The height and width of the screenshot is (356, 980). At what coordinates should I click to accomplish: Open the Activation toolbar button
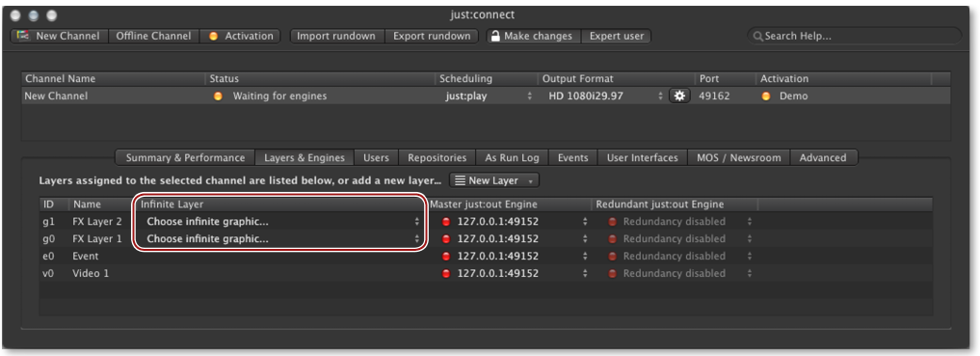[x=241, y=37]
